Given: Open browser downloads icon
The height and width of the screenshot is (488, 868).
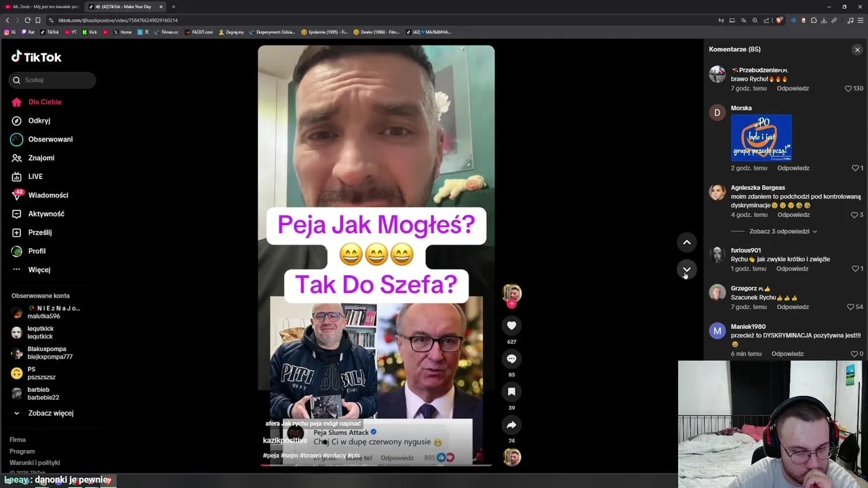Looking at the screenshot, I should pyautogui.click(x=824, y=20).
